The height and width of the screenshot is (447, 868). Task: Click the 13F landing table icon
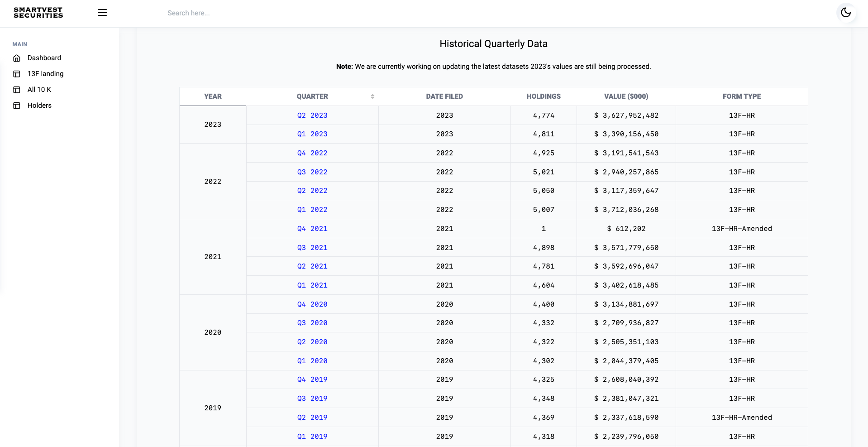17,74
